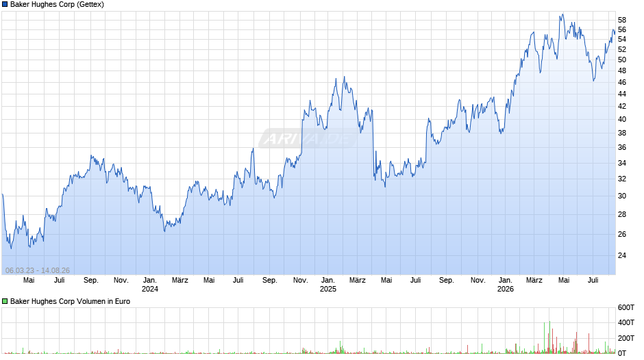
Task: Click the 'Jan.' label above 2024
Action: coord(150,281)
